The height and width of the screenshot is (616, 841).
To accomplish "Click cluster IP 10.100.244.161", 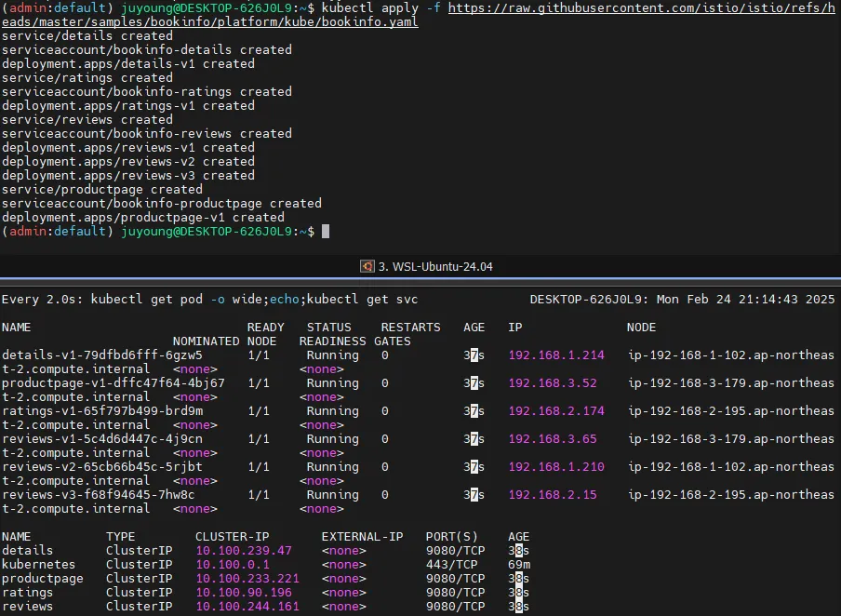I will (247, 607).
